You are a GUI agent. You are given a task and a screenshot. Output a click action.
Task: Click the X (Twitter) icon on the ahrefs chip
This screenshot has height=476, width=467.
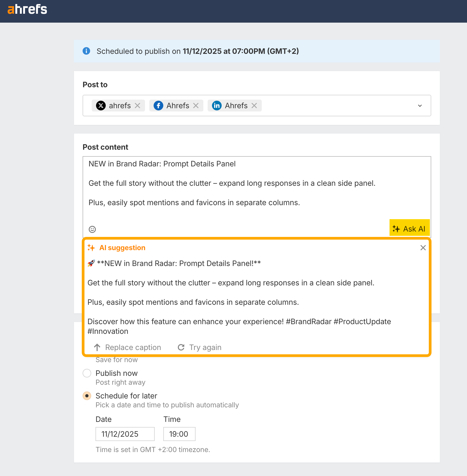101,106
